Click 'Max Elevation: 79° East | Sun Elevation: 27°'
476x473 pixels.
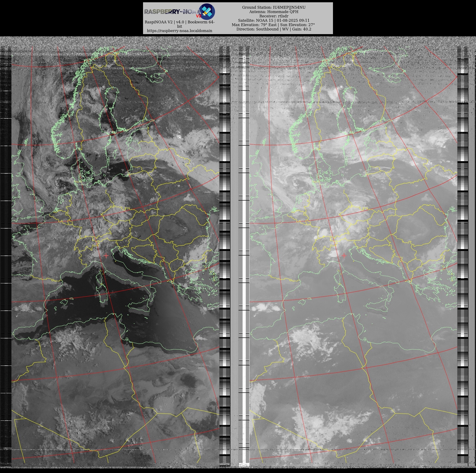click(x=273, y=25)
